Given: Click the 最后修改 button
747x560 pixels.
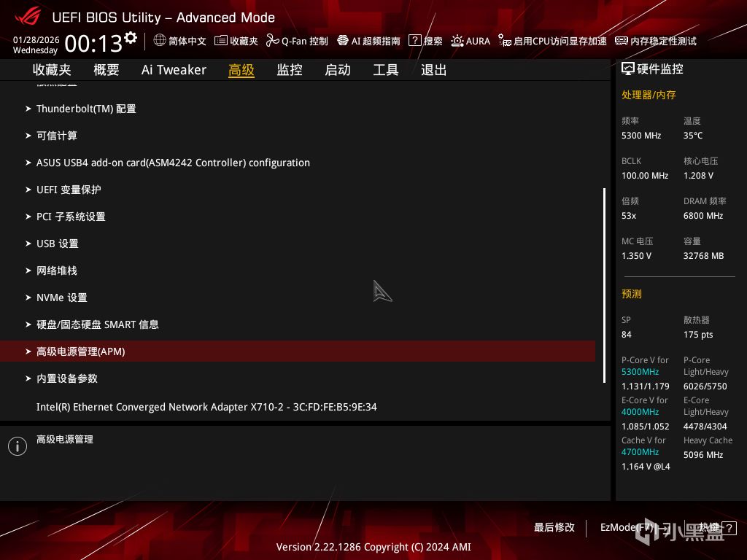Looking at the screenshot, I should [554, 527].
